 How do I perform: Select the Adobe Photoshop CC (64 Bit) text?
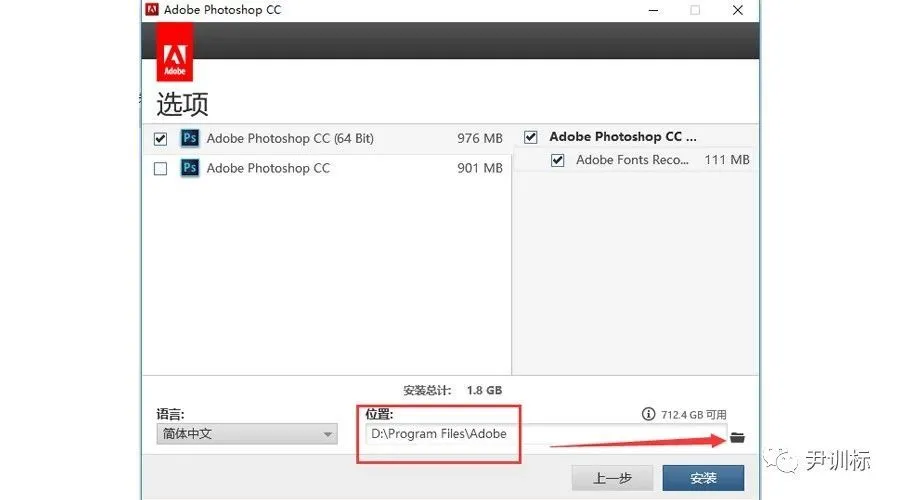(290, 138)
